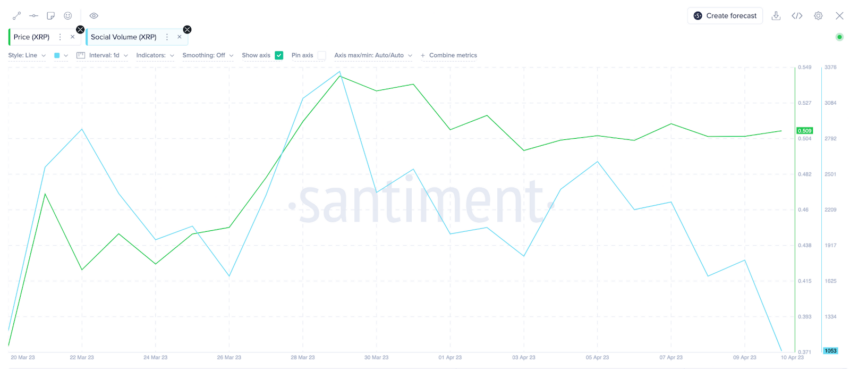The width and height of the screenshot is (850, 369).
Task: Download the chart with the download icon
Action: tap(776, 16)
